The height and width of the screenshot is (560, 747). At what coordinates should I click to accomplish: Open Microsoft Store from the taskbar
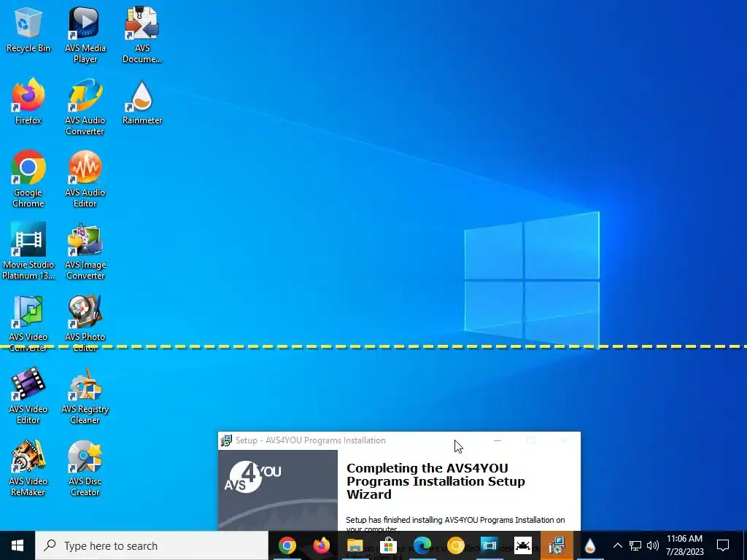pos(388,545)
